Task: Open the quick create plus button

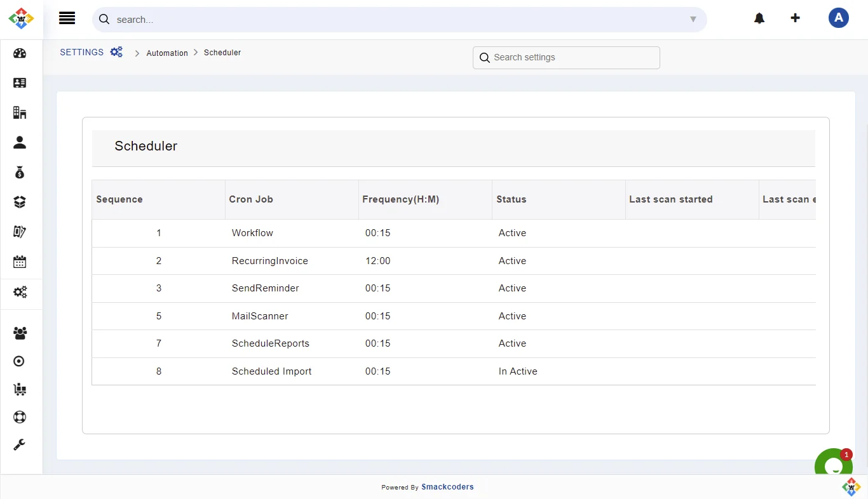Action: [x=796, y=18]
